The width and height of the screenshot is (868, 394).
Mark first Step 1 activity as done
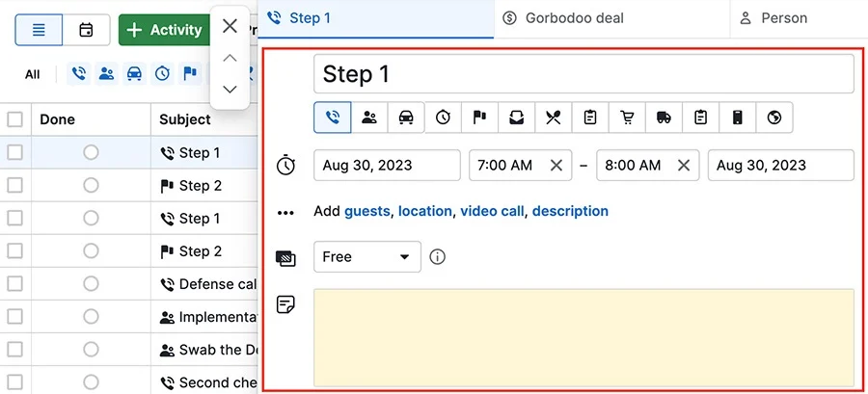(91, 152)
